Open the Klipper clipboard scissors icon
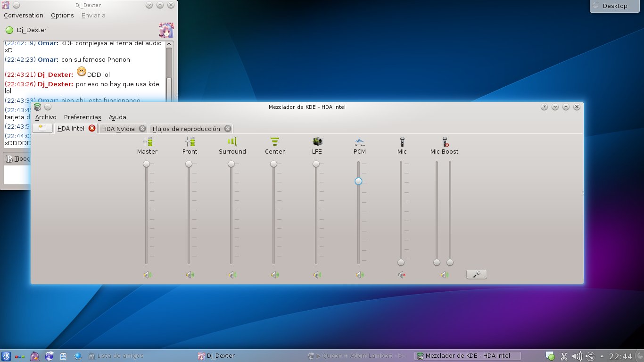Viewport: 644px width, 362px height. pos(564,356)
